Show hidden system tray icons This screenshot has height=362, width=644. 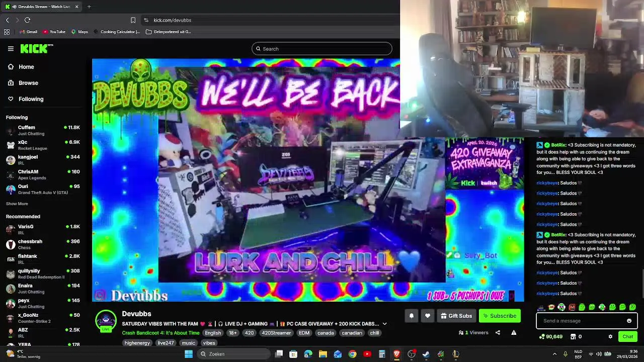pos(554,354)
